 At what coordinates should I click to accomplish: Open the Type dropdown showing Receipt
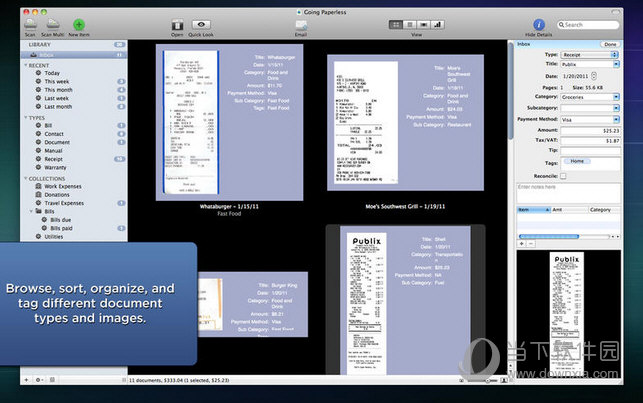point(589,55)
